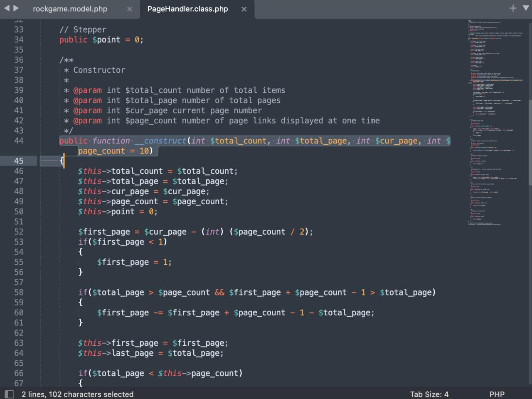Click the selection status text
This screenshot has height=399, width=532.
coord(77,394)
